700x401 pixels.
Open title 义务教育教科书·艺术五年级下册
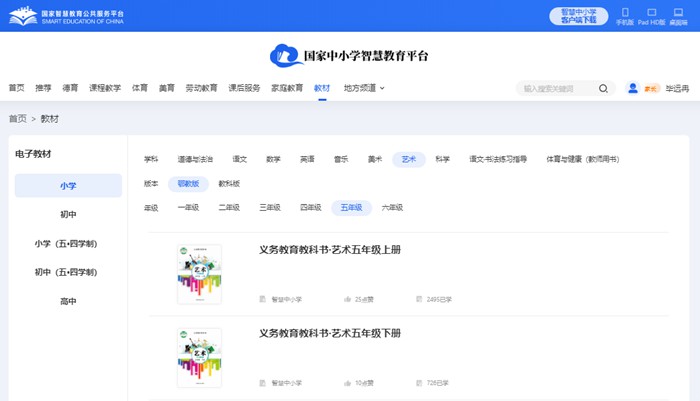(x=330, y=333)
